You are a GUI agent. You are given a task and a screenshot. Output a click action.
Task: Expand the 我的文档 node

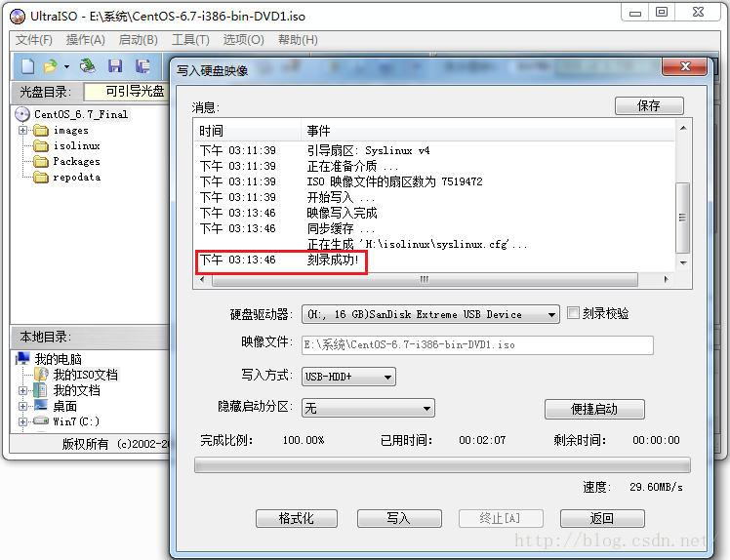[22, 390]
